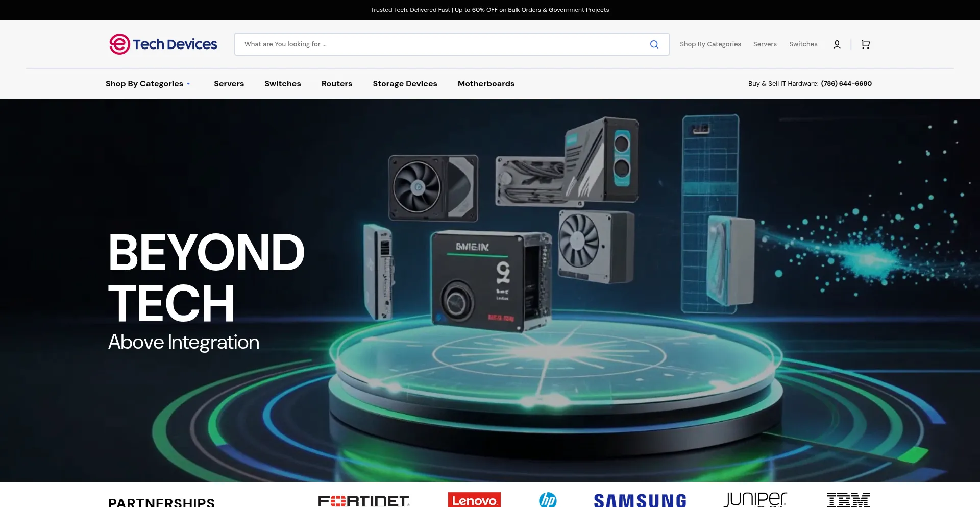Click the Lenovo brand logo
The width and height of the screenshot is (980, 507).
474,500
